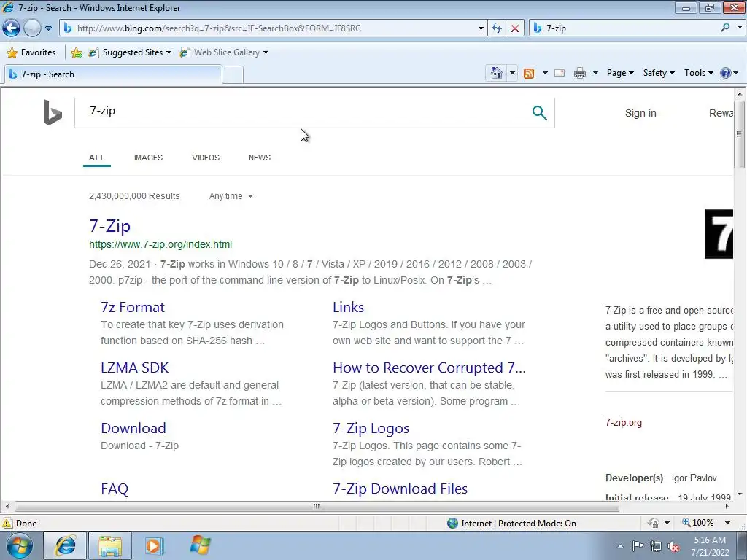Switch to the IMAGES tab
This screenshot has height=560, width=747.
pyautogui.click(x=148, y=157)
